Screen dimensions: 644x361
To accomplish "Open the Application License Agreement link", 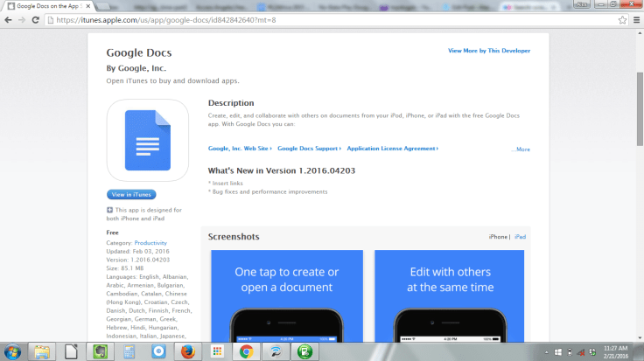I will (x=393, y=149).
